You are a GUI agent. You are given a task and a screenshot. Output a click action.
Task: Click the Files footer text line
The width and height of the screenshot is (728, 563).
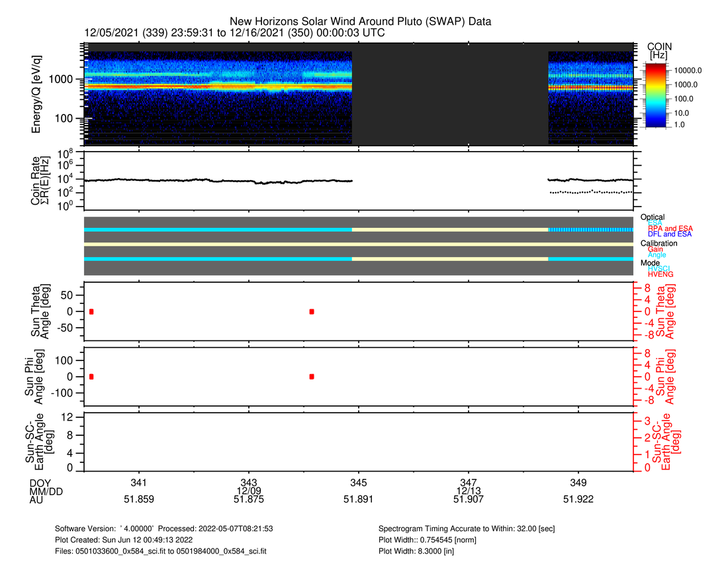(x=160, y=551)
